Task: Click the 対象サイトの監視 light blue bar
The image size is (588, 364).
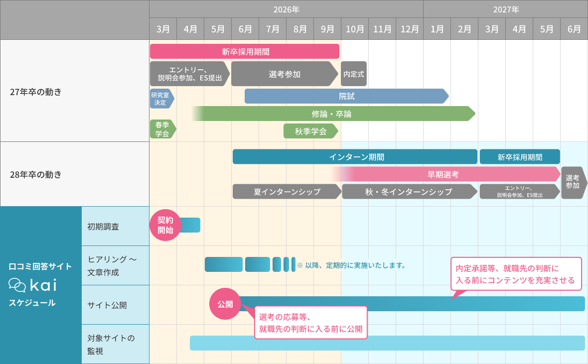Action: tap(387, 343)
